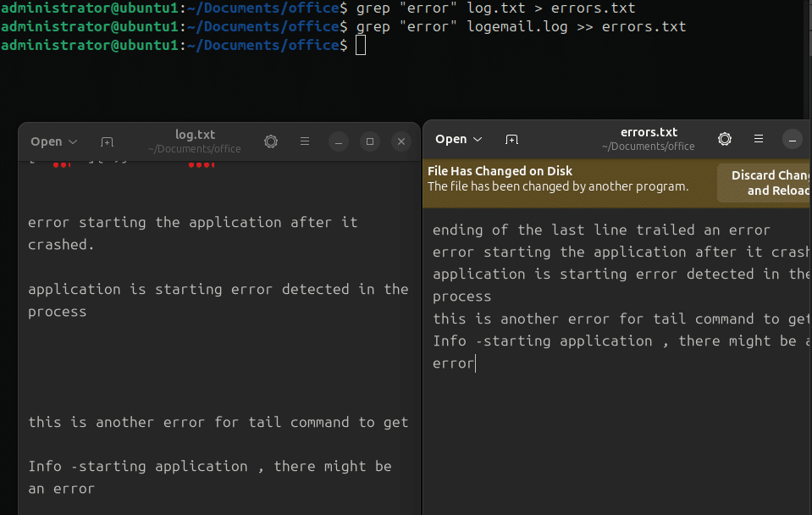
Task: Click the errors.txt title in header bar
Action: [x=649, y=132]
